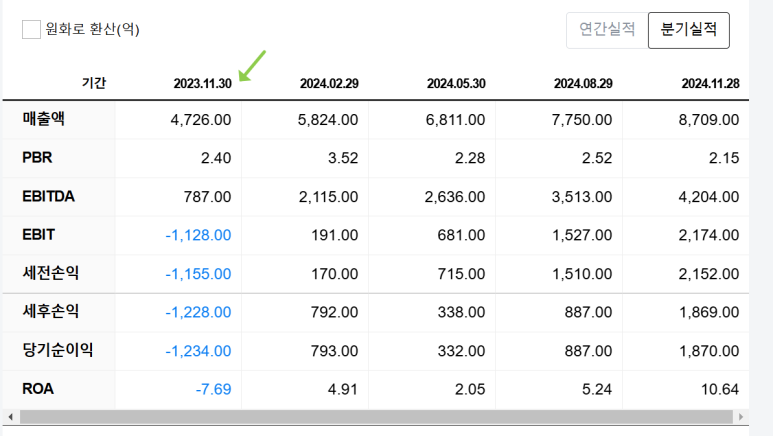Select the PBR row label
This screenshot has height=436, width=773.
click(x=37, y=157)
